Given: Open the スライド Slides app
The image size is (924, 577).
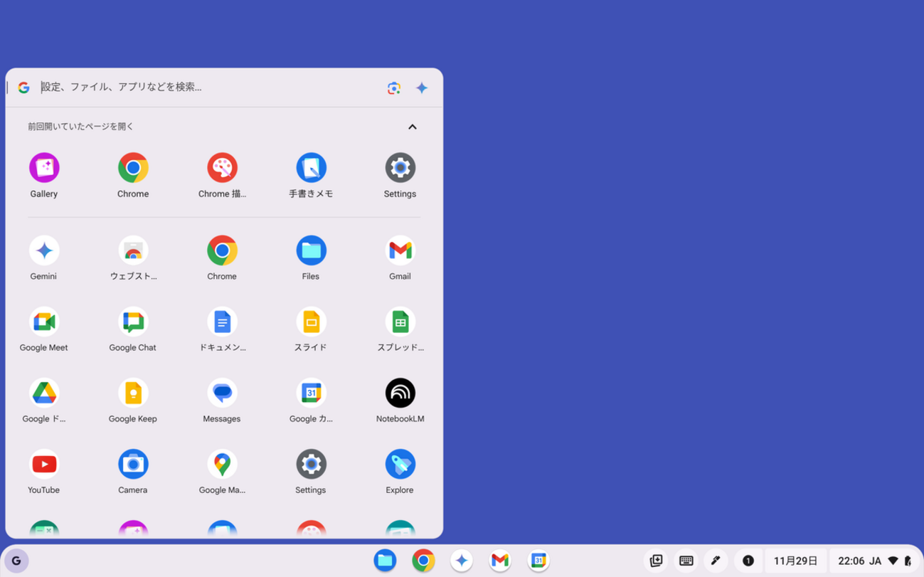Looking at the screenshot, I should tap(311, 322).
